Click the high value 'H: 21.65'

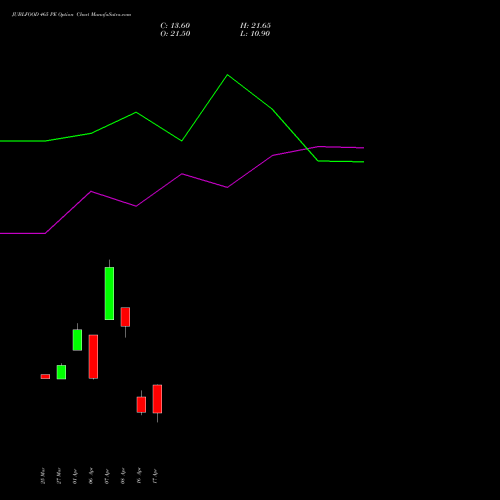[x=255, y=26]
